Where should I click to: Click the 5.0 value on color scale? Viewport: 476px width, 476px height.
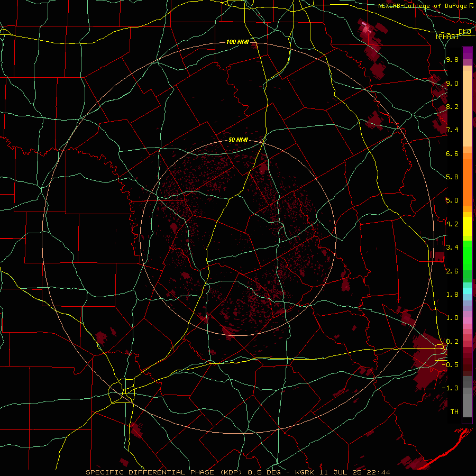[452, 200]
